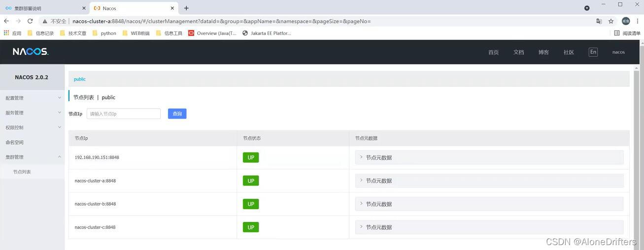Select 节点列表 in the sidebar

click(x=32, y=172)
